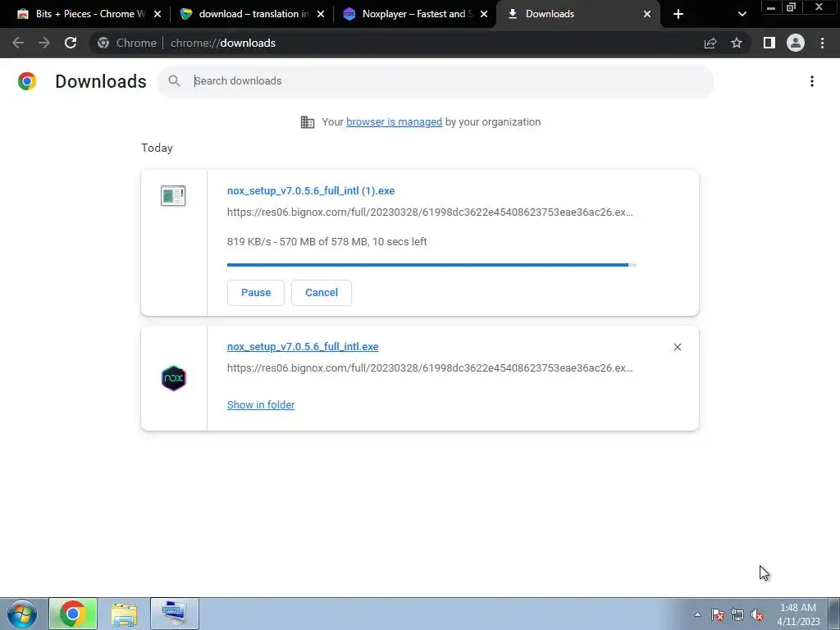840x630 pixels.
Task: Click the Chrome taskbar icon
Action: 73,614
